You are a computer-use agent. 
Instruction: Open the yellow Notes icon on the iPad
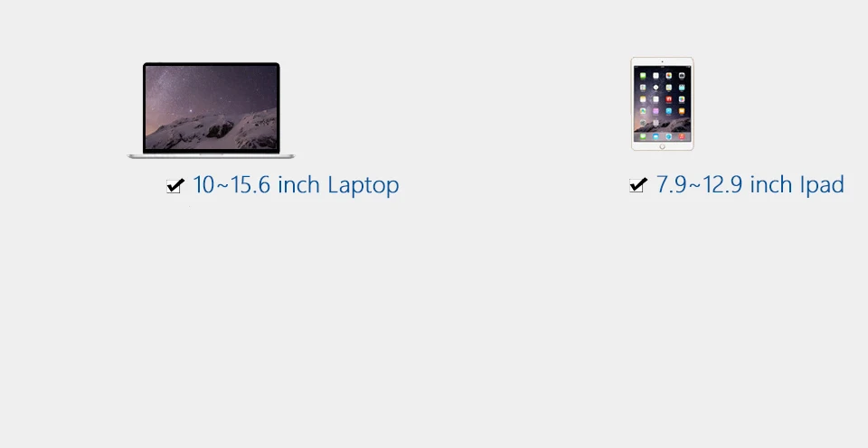643,99
